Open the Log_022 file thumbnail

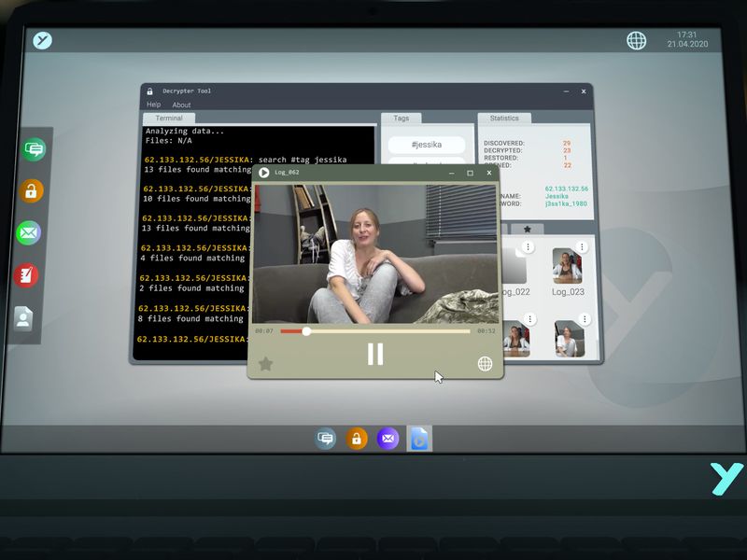[x=514, y=266]
